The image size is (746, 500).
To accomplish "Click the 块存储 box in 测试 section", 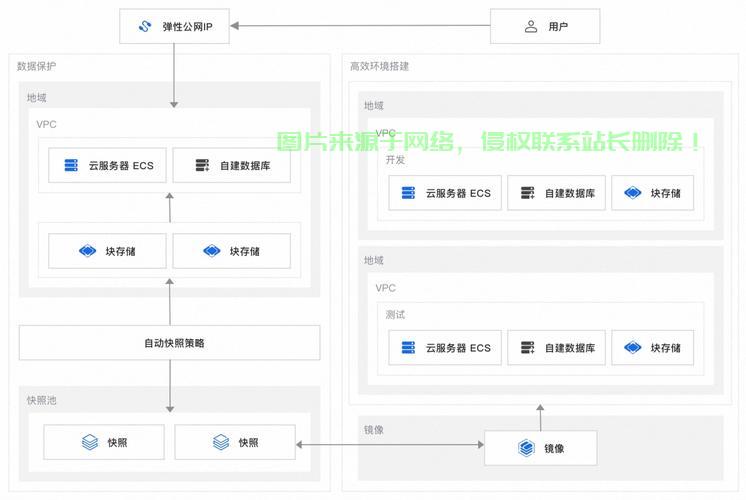I will click(x=652, y=348).
